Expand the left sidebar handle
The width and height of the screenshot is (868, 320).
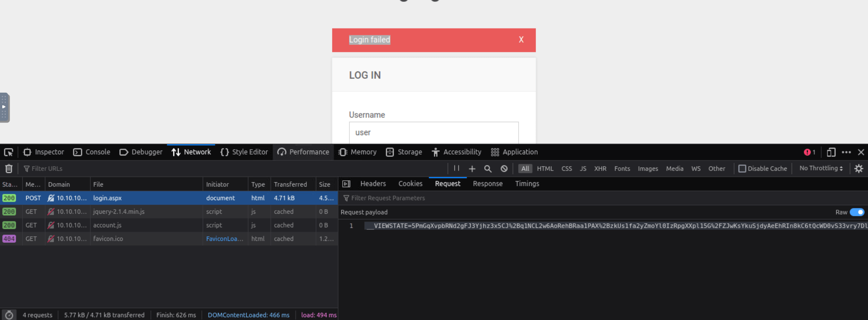click(x=4, y=108)
